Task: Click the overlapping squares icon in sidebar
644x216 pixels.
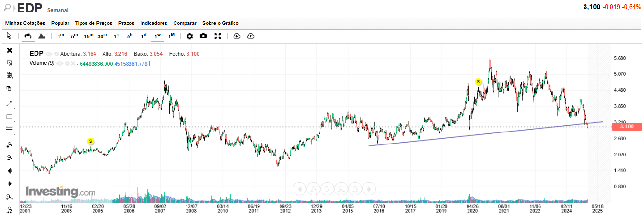Action: tap(10, 88)
